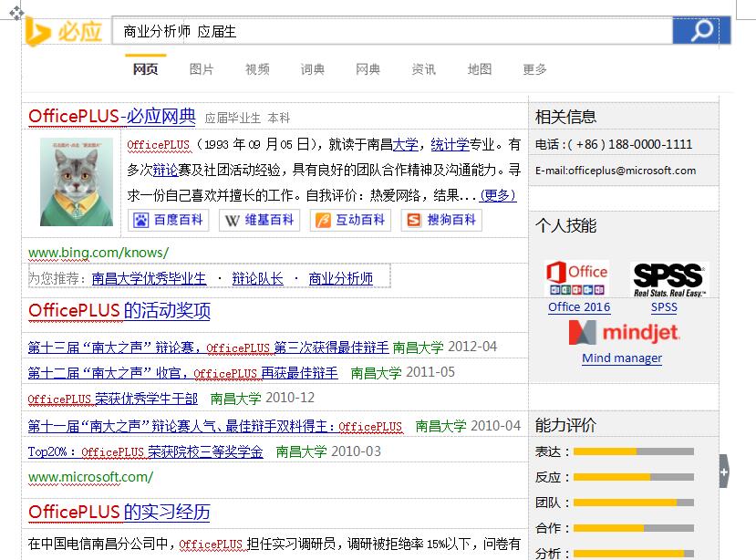Switch to the 视频 tab
The width and height of the screenshot is (756, 560).
coord(257,69)
